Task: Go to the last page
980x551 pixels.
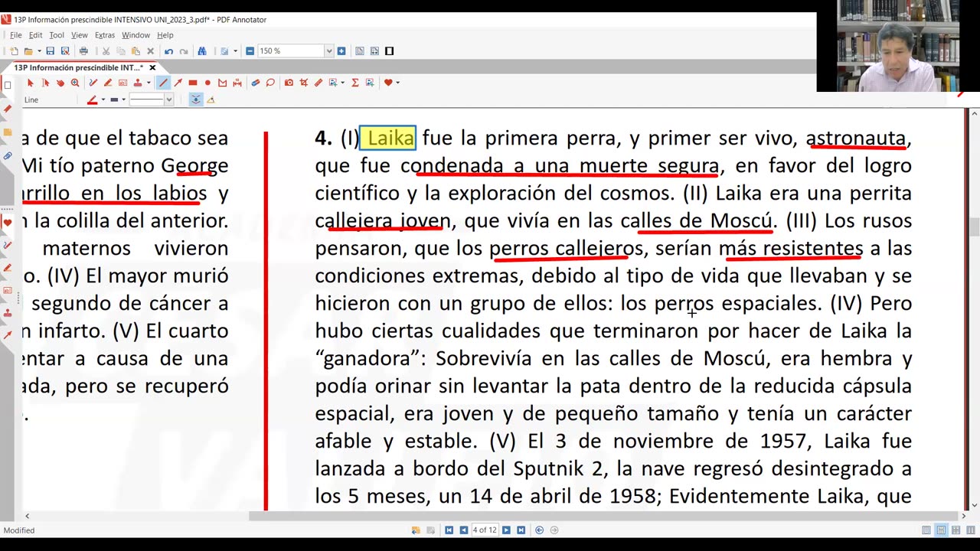Action: pos(521,530)
